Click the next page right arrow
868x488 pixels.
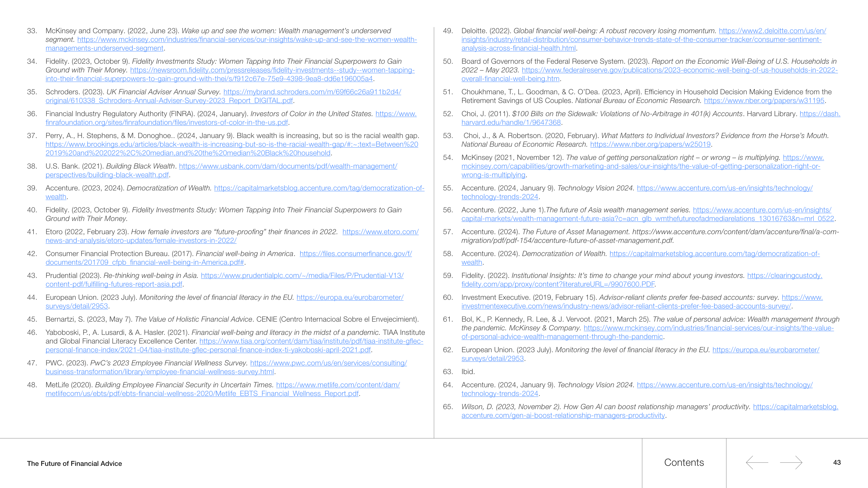tap(791, 462)
